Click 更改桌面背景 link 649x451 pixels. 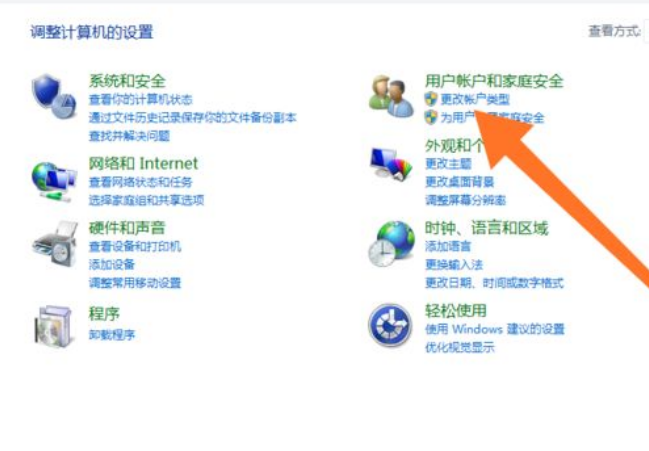click(459, 182)
